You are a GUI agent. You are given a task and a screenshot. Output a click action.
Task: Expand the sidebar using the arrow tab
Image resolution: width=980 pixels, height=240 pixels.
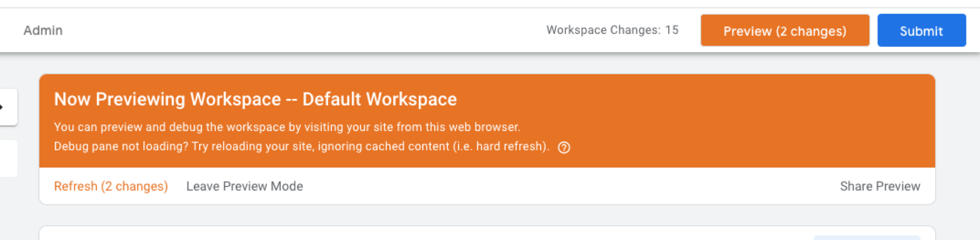click(8, 107)
